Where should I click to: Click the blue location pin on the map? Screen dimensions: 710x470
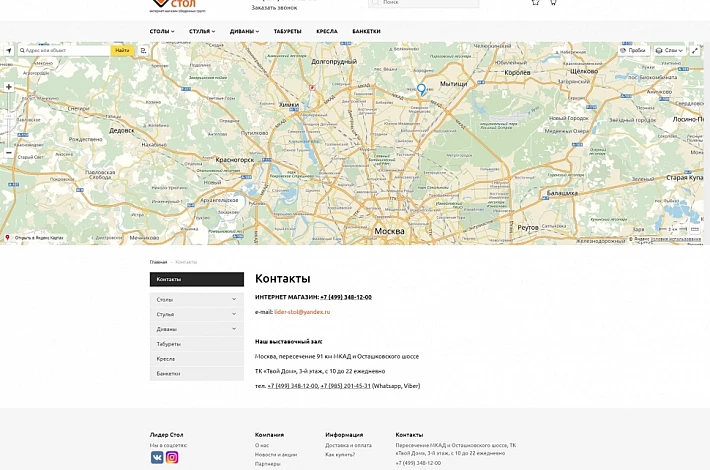(422, 89)
